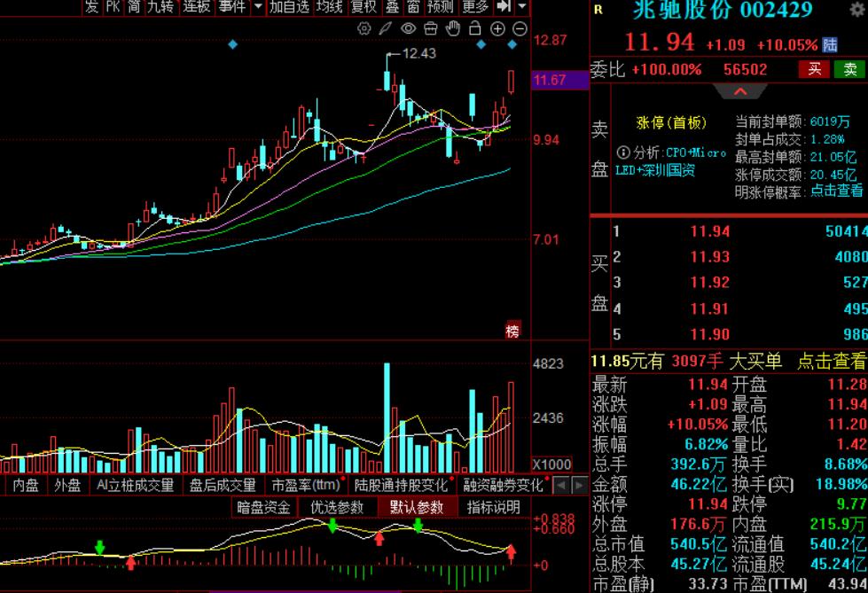Switch to AI立桩成交量 tab
Viewport: 868px width, 593px height.
click(135, 486)
